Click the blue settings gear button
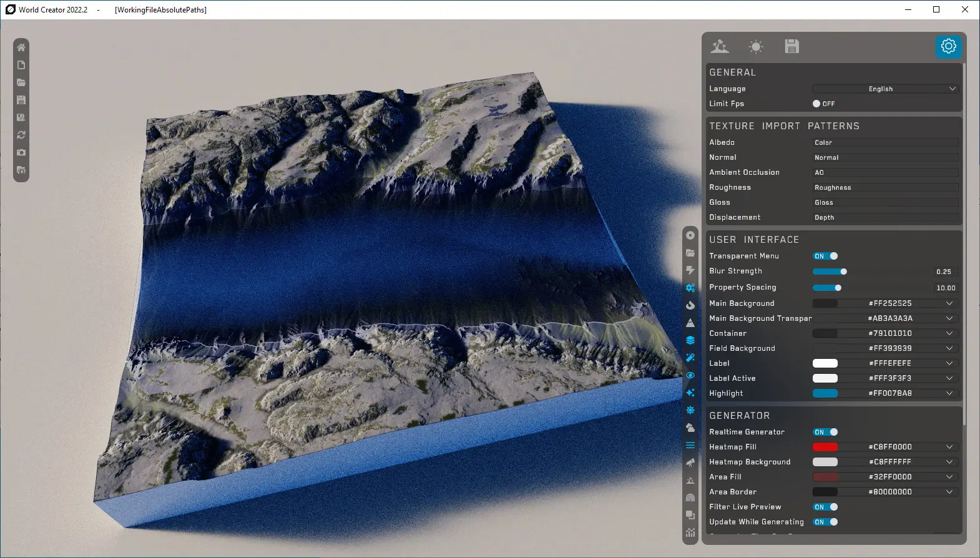 click(948, 46)
